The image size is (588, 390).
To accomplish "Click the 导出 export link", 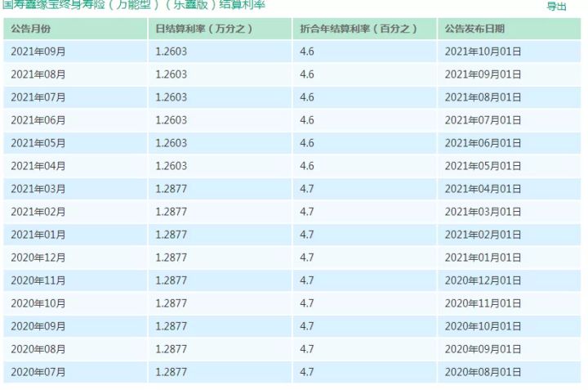I will coord(556,7).
